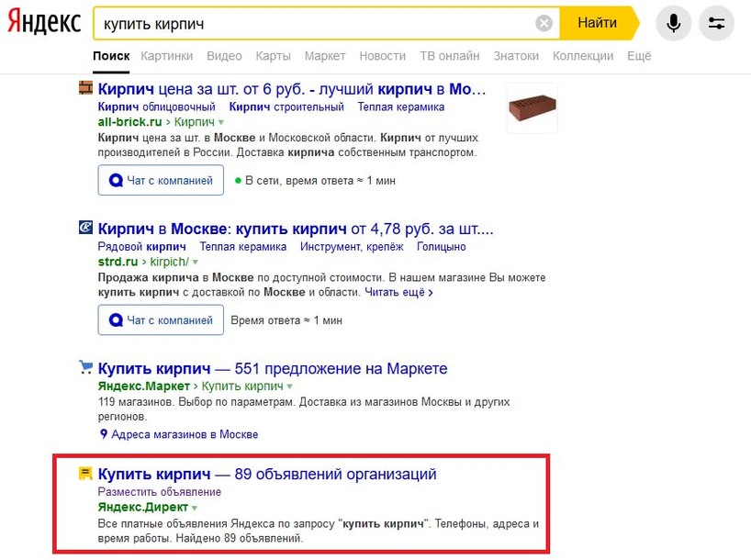Clear the search query with the X icon
This screenshot has height=560, width=751.
point(544,23)
